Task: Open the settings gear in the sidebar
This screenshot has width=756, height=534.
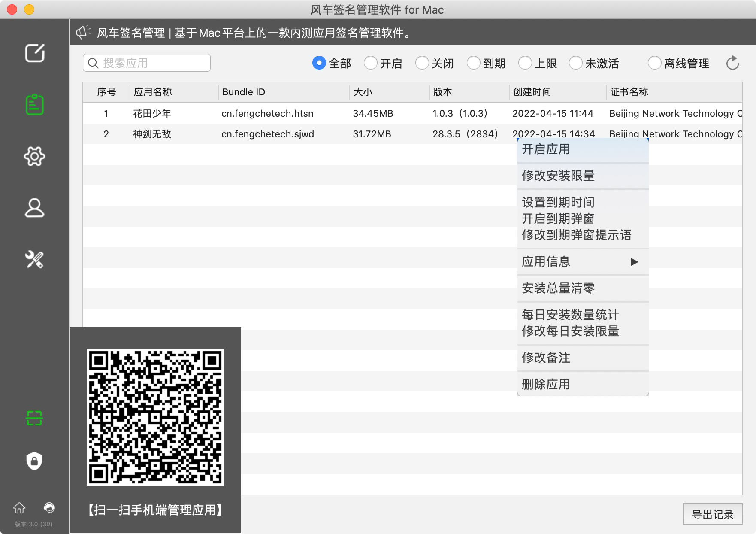Action: coord(34,156)
